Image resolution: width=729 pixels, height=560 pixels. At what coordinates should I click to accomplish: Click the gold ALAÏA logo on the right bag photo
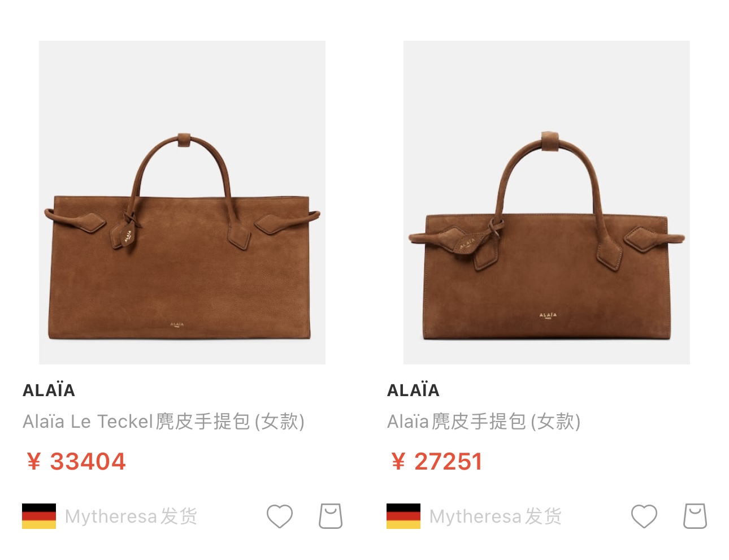click(x=548, y=316)
